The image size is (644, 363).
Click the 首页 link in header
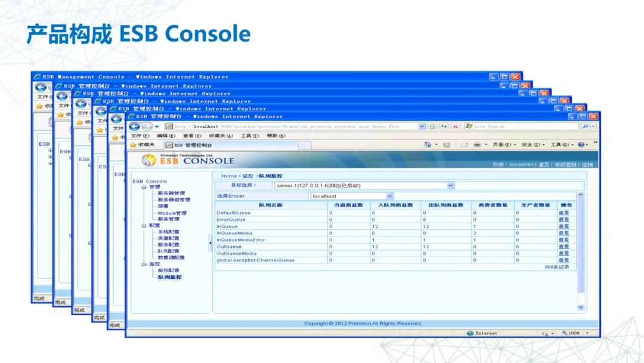pos(543,164)
